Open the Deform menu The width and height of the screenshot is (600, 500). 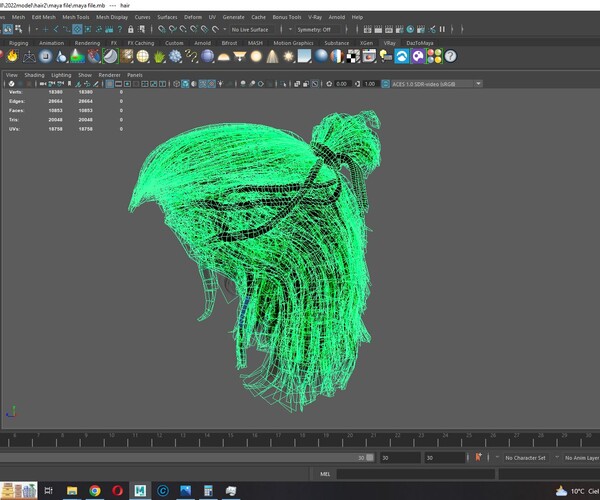(193, 17)
